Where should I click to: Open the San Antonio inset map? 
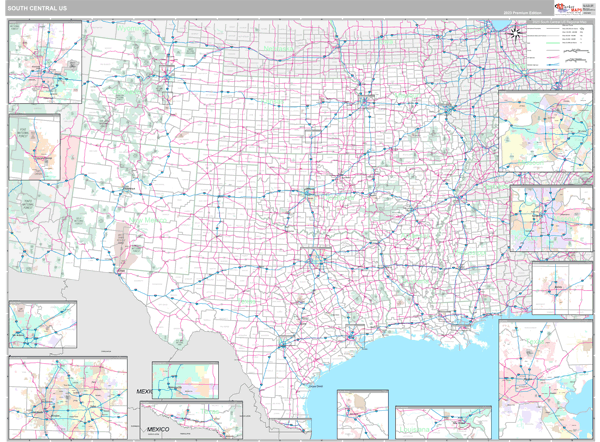(x=42, y=325)
